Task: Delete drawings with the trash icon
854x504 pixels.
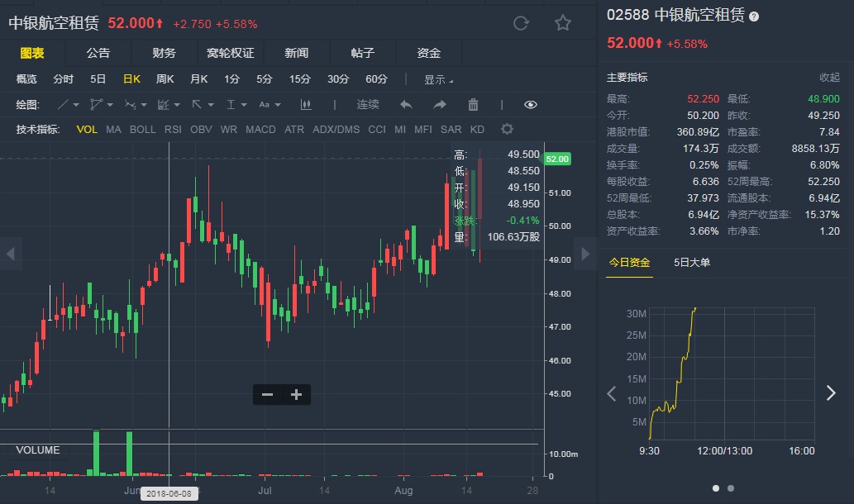Action: (x=473, y=104)
